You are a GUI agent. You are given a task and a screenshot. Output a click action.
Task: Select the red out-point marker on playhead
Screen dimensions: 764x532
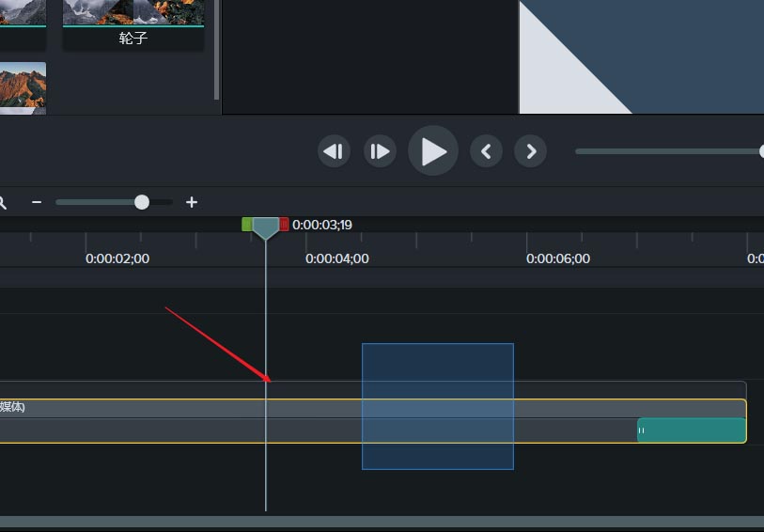285,225
